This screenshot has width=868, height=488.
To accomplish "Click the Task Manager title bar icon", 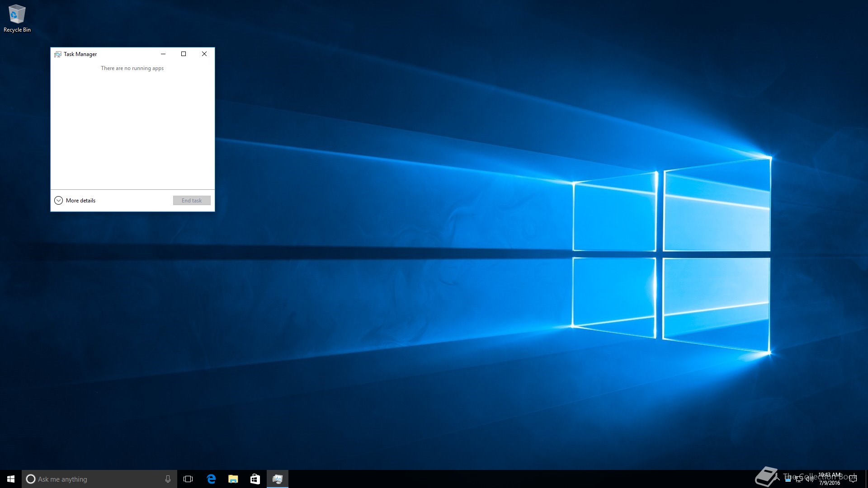I will pyautogui.click(x=58, y=54).
